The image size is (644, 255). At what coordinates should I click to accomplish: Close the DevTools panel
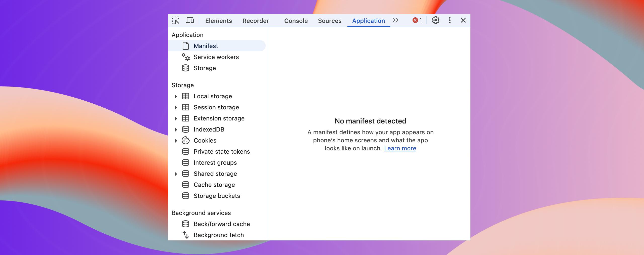[463, 20]
